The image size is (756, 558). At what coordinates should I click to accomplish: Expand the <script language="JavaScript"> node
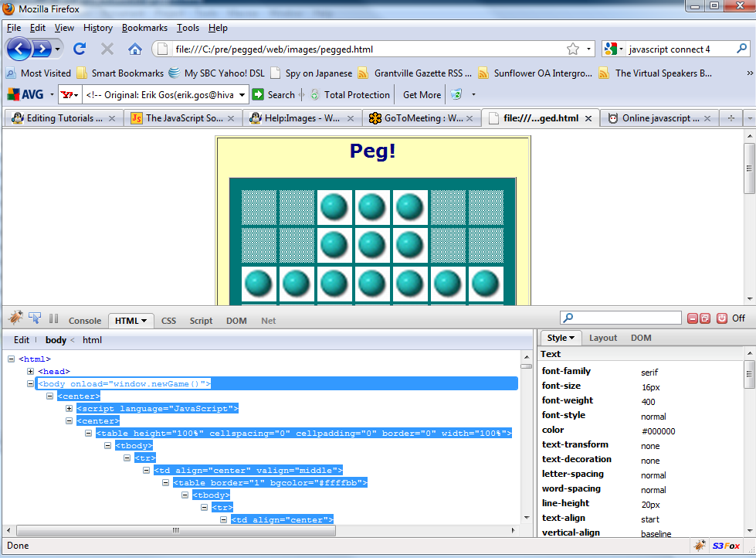coord(69,408)
